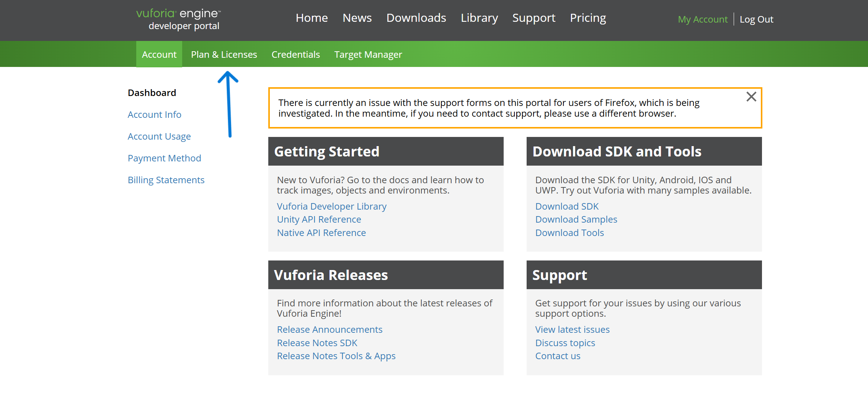Open the Home page in top navigation
This screenshot has width=868, height=402.
coord(312,18)
